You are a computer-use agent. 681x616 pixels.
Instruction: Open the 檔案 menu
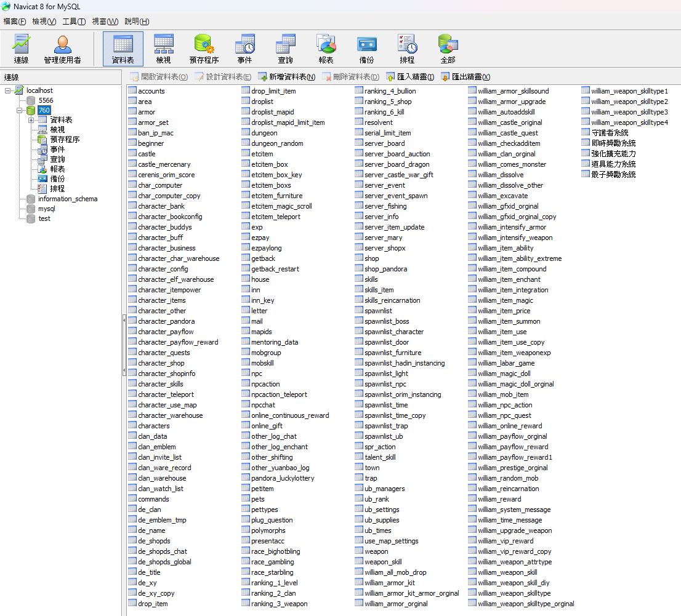(x=14, y=22)
